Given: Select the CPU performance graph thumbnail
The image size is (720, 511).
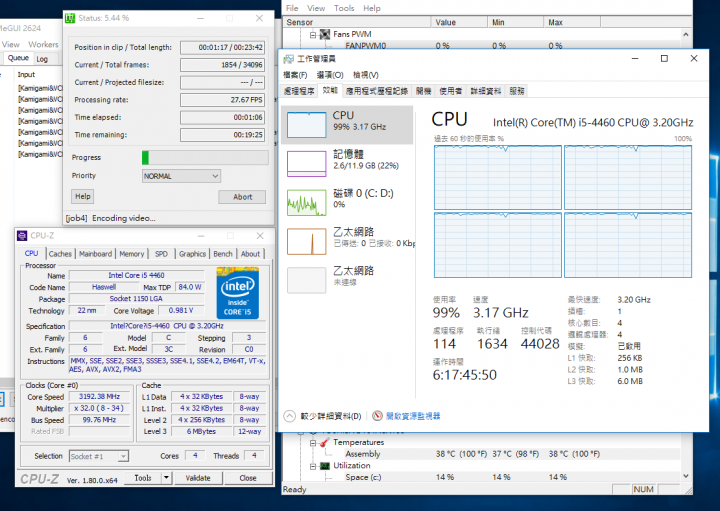Looking at the screenshot, I should pyautogui.click(x=306, y=124).
